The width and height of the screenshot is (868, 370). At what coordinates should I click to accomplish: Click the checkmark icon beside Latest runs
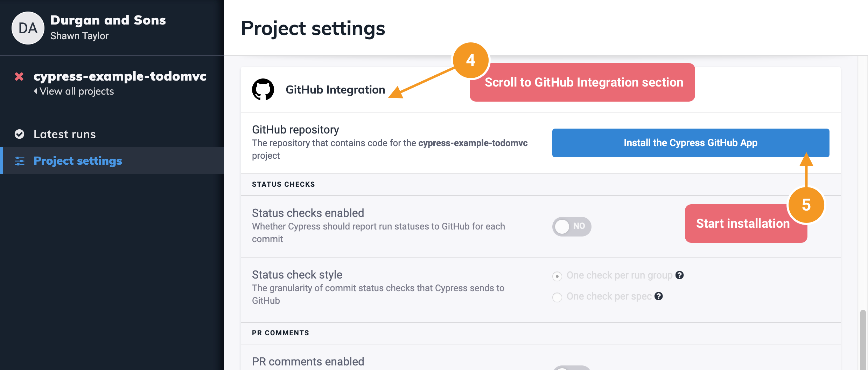[x=19, y=134]
